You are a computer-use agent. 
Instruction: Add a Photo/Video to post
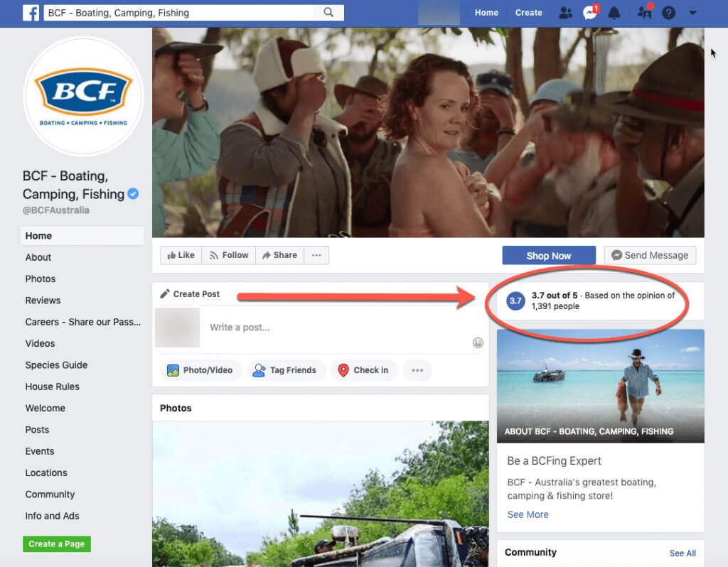pos(200,370)
